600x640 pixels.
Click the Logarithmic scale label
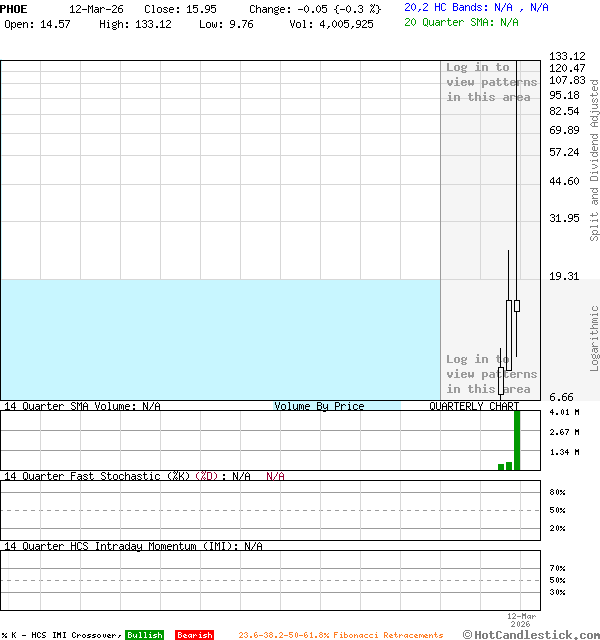(594, 338)
